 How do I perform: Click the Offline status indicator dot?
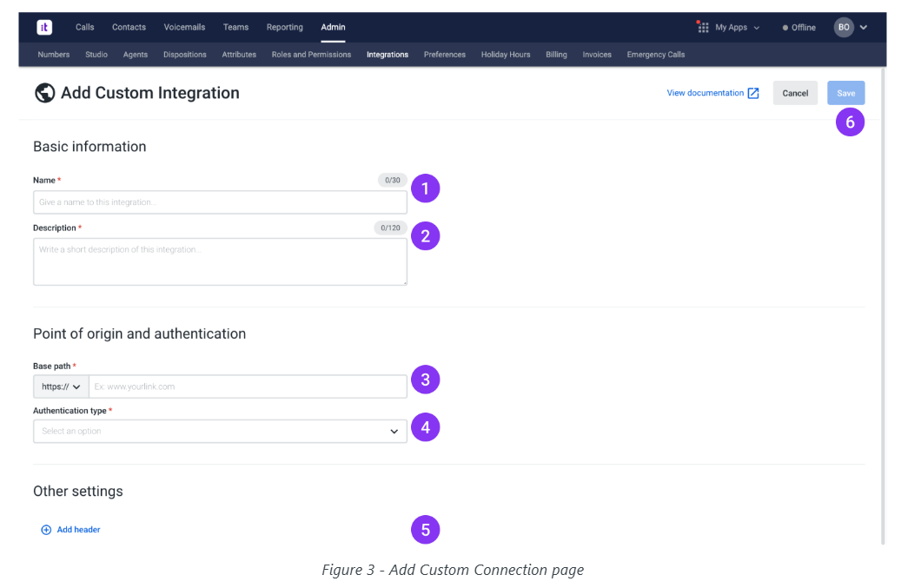(x=787, y=27)
